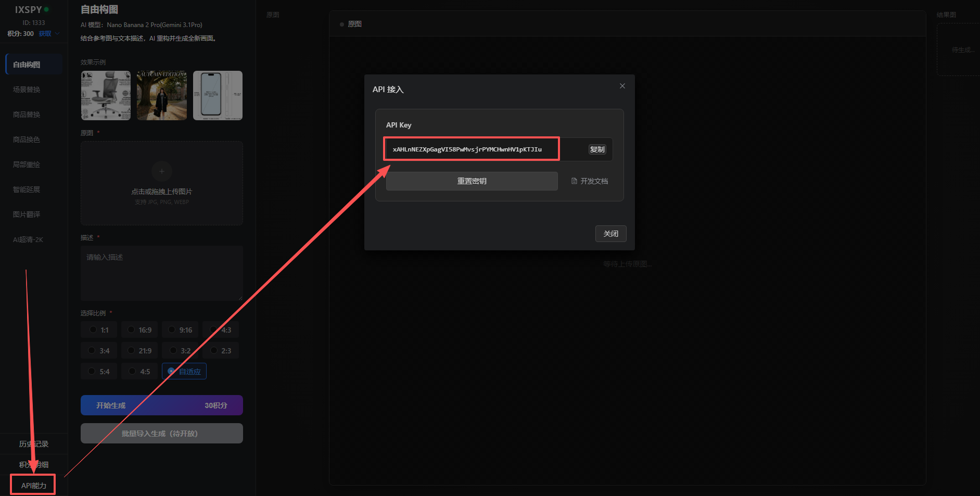The width and height of the screenshot is (980, 496).
Task: Open 局部重绘 in sidebar
Action: (x=27, y=164)
